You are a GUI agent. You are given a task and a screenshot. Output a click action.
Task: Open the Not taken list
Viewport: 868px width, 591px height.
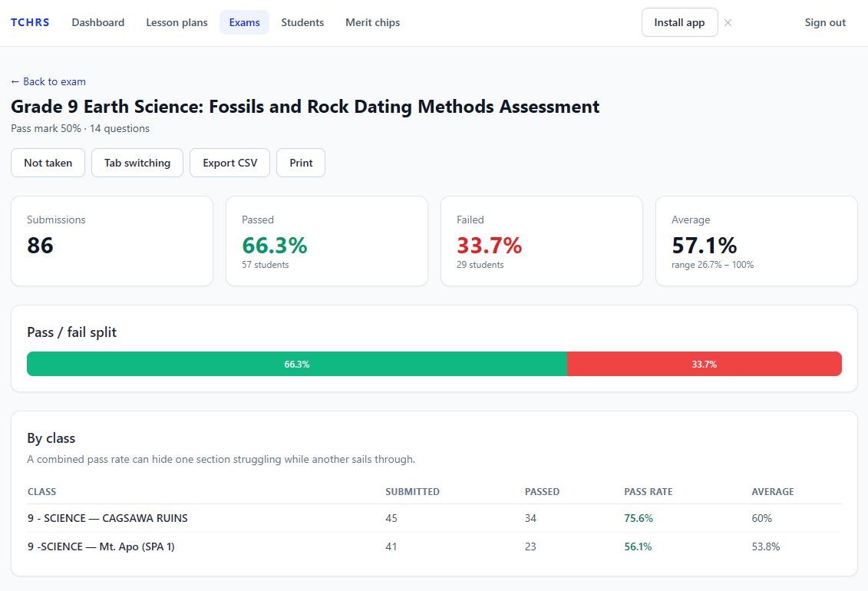coord(48,163)
